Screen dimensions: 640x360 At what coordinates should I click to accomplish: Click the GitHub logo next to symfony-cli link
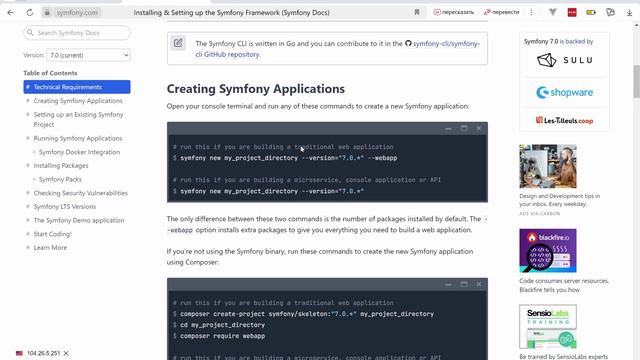408,43
